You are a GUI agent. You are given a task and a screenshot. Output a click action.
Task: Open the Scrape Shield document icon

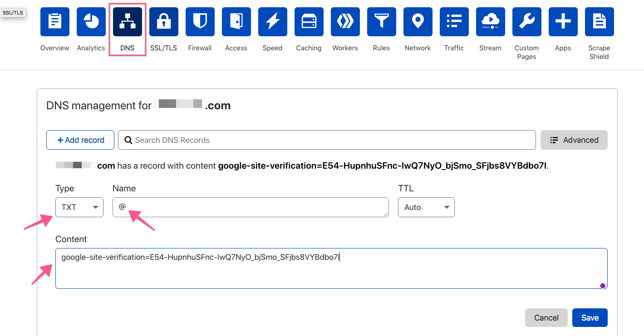[600, 22]
